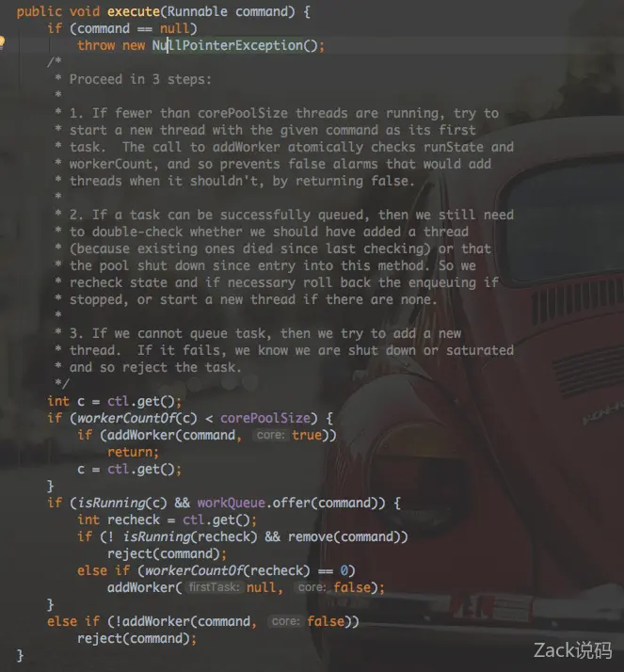Click the 'remove(command)' call

pos(344,536)
